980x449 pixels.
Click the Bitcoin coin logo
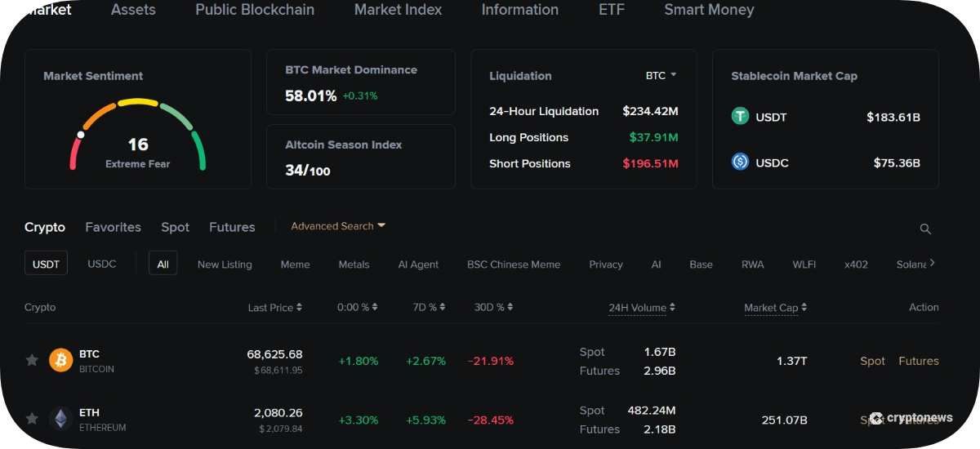click(61, 360)
